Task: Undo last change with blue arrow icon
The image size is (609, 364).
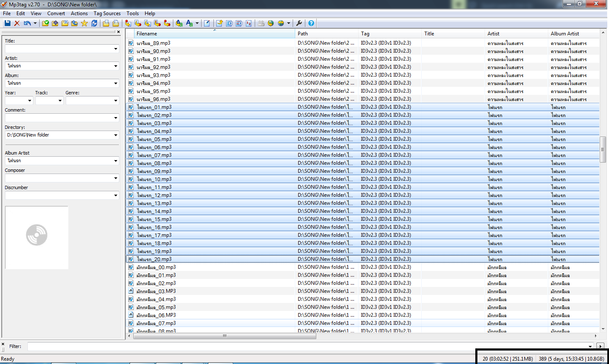Action: coord(27,23)
